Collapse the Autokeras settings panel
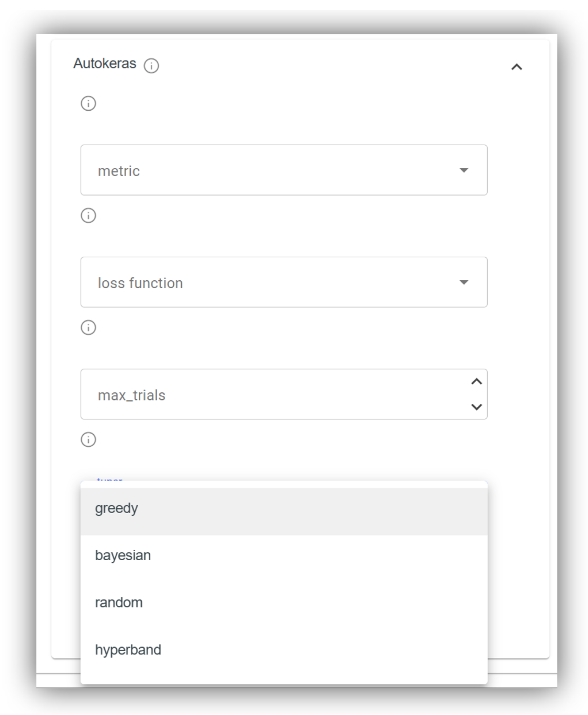 coord(517,67)
